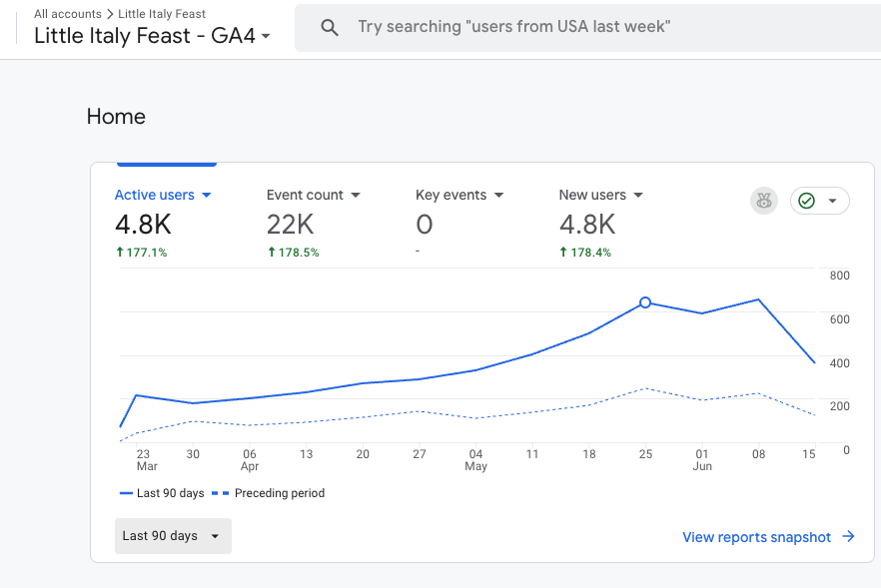
Task: Open the insights icon button beside status check
Action: click(x=763, y=201)
